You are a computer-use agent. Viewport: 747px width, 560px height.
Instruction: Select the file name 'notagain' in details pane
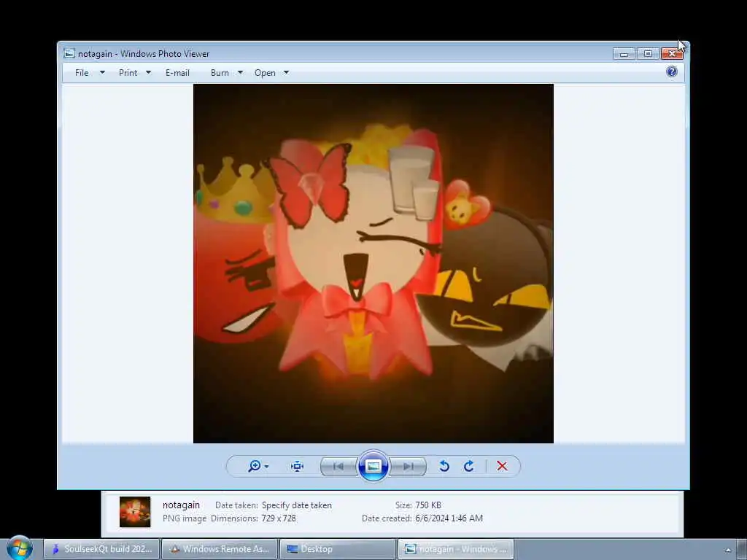181,505
